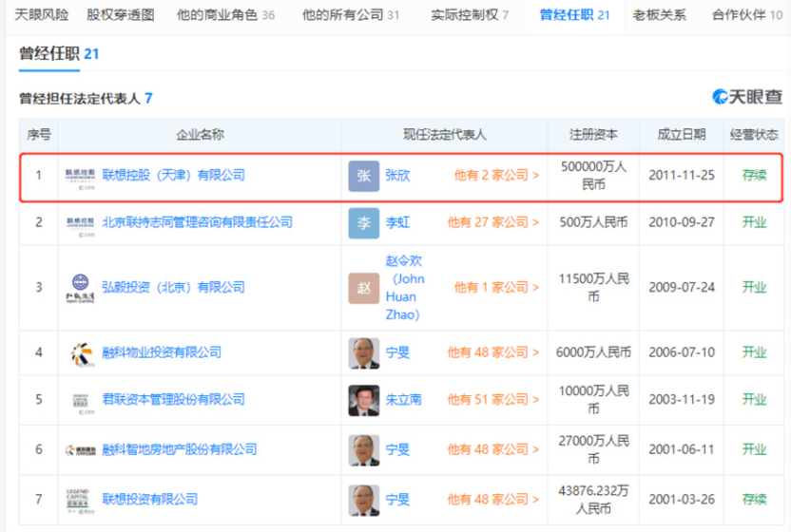The width and height of the screenshot is (791, 532).
Task: Click the 北京联持志同管理咨询 company logo
Action: coord(80,226)
